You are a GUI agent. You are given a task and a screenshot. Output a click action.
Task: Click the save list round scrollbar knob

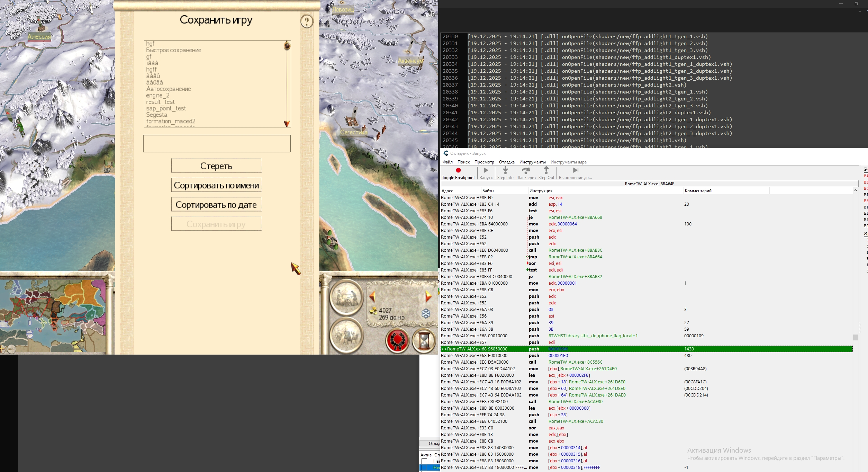click(x=287, y=45)
